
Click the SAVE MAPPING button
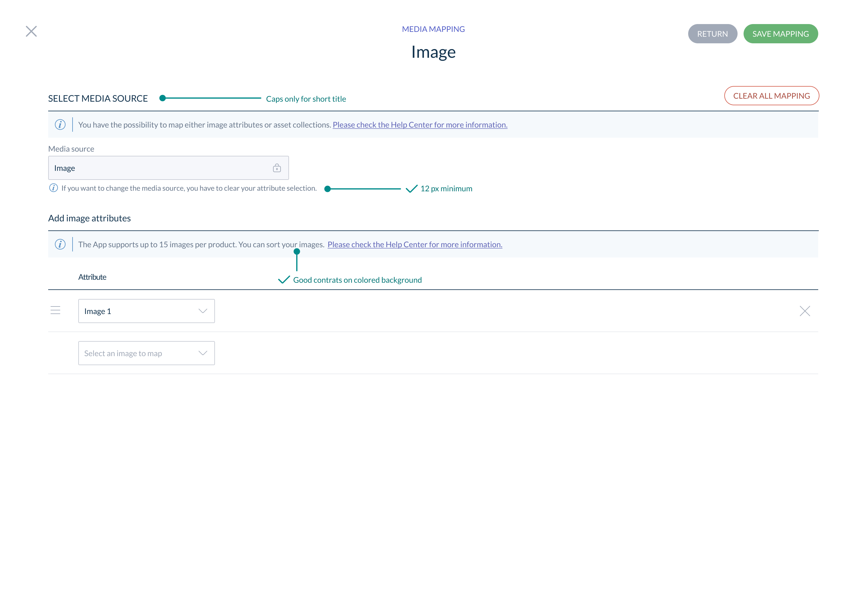tap(780, 34)
